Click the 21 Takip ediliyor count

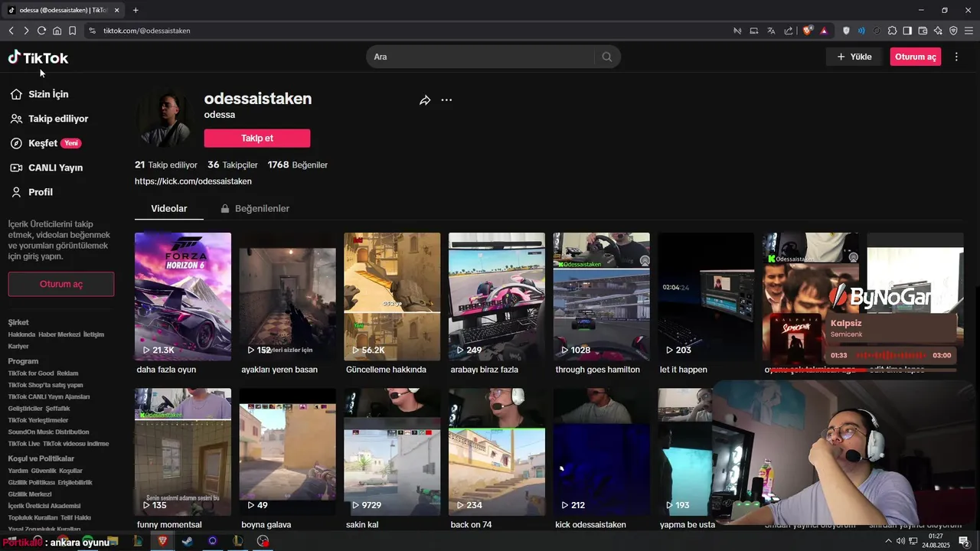point(166,165)
